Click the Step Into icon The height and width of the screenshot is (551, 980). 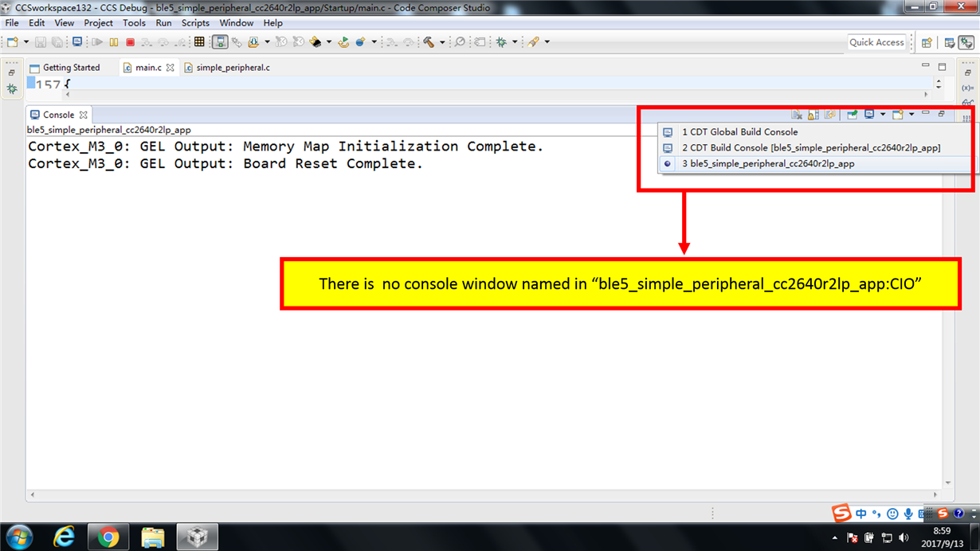click(x=147, y=42)
